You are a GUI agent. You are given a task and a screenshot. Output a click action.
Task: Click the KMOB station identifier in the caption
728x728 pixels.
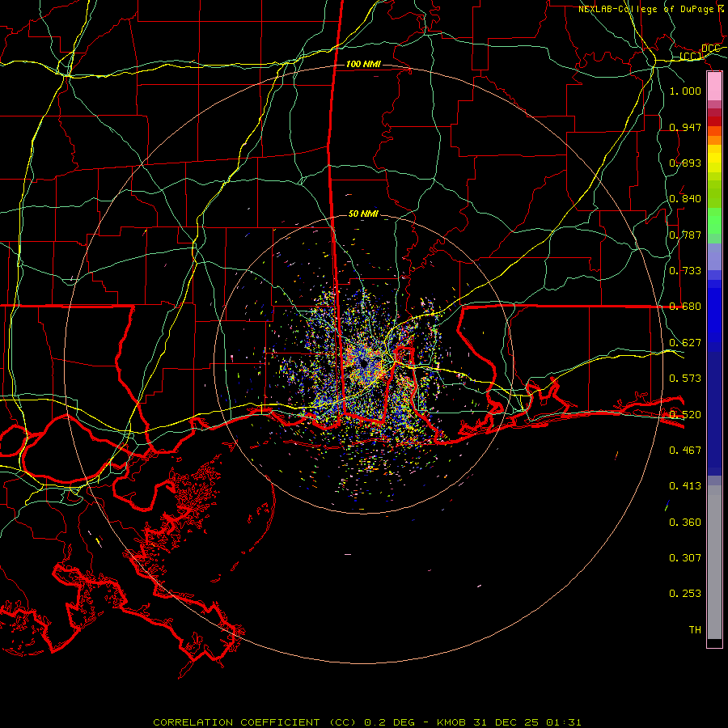pos(452,722)
